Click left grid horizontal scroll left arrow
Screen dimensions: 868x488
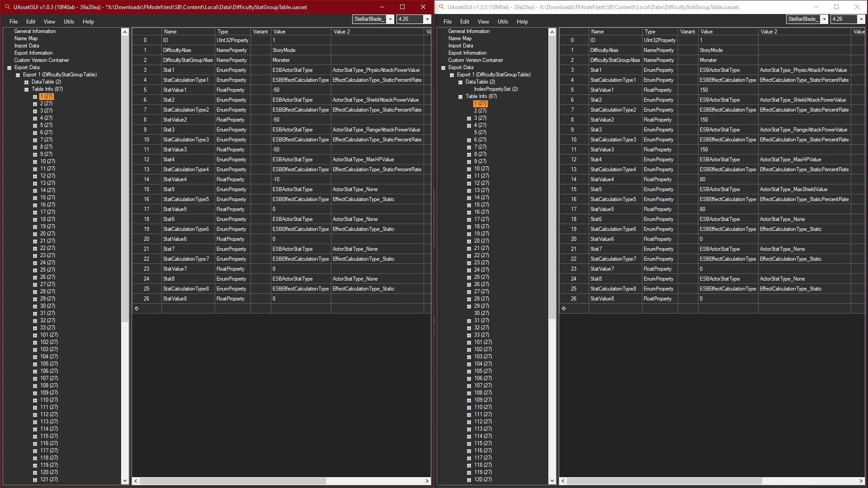click(136, 481)
